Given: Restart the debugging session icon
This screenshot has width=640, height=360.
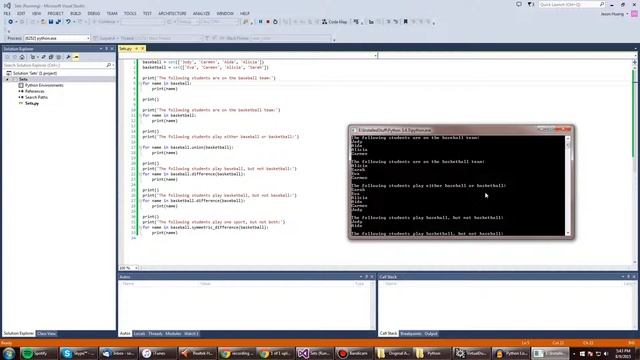Looking at the screenshot, I should [275, 22].
